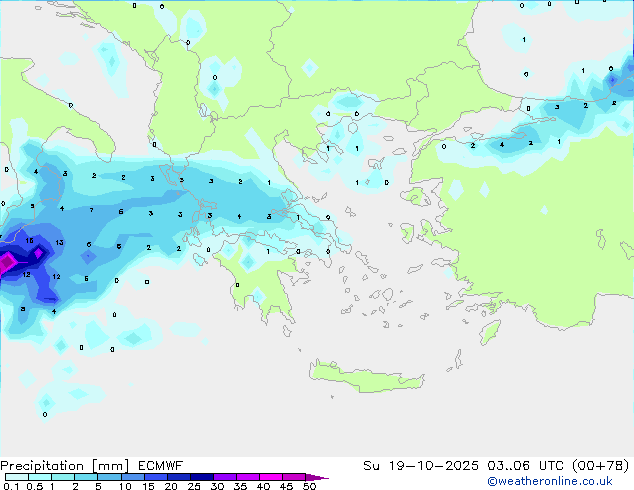The image size is (634, 490).
Task: Click the 'Su 19-10-2025' date text
Action: tap(421, 466)
